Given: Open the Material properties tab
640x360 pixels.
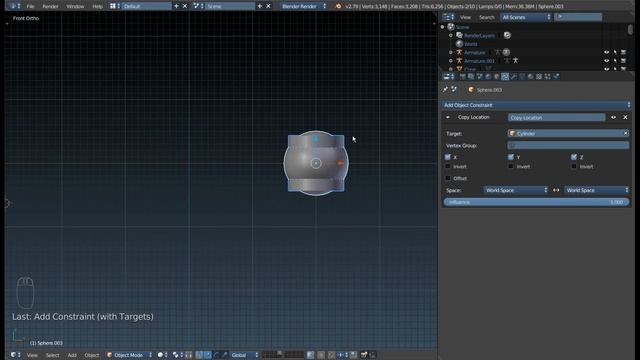Looking at the screenshot, I should (531, 76).
